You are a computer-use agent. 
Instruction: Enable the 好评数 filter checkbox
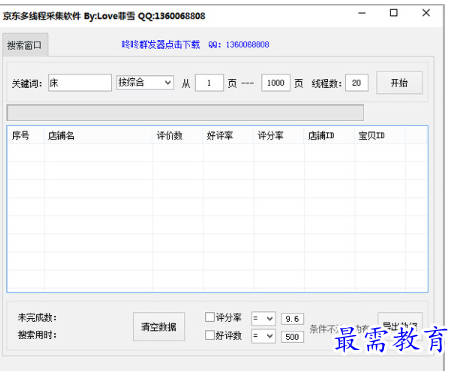click(x=210, y=335)
